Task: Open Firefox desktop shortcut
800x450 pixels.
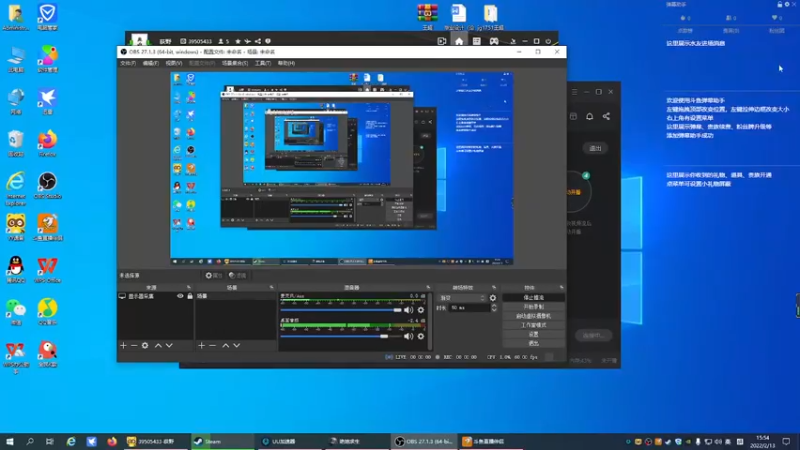Action: pyautogui.click(x=47, y=143)
